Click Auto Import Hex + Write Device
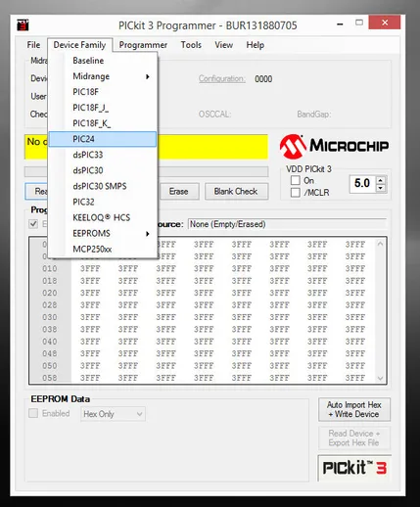 354,409
